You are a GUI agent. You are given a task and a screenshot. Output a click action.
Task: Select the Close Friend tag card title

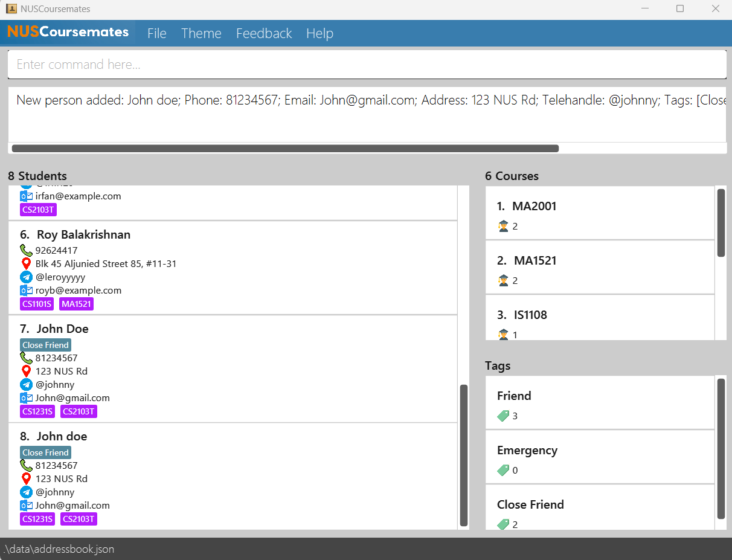(530, 504)
